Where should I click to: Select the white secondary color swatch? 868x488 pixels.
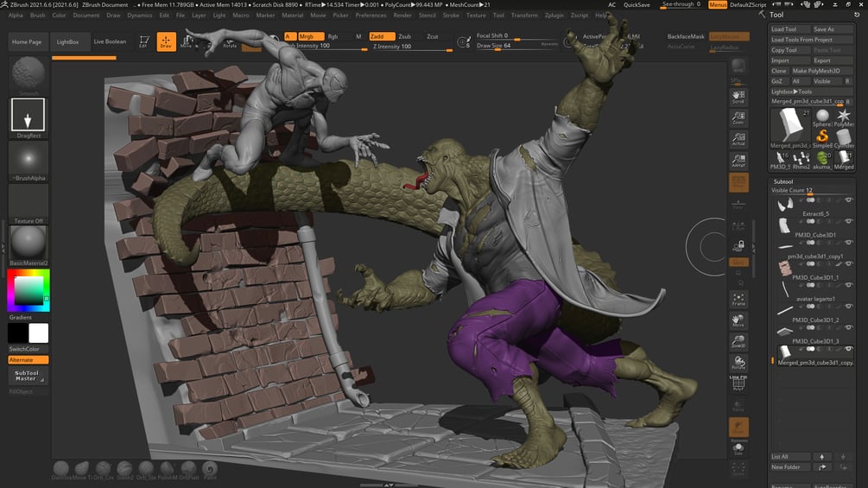(38, 333)
